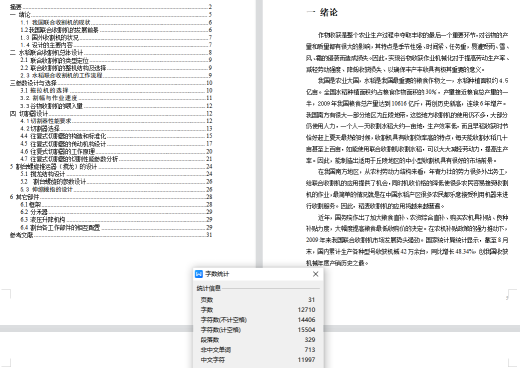520x368 pixels.
Task: Open contents entry 6.3 液压升降机构
Action: (116, 219)
